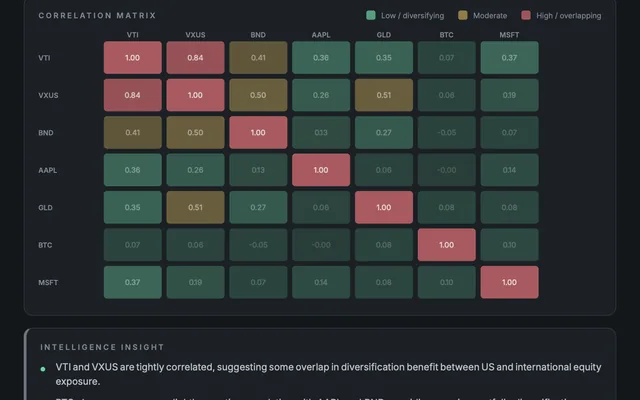Viewport: 640px width, 400px height.
Task: Click the VTI row, GLD column 0.35 cell
Action: coord(384,58)
